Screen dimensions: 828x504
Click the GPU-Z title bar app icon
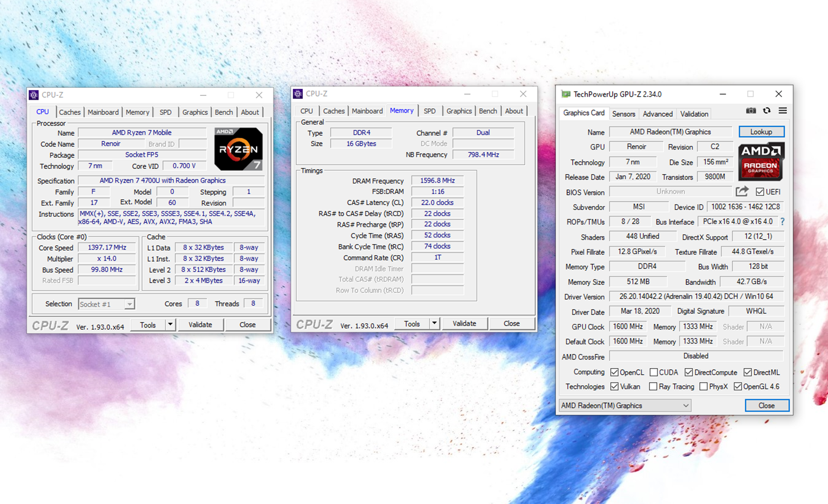[566, 94]
